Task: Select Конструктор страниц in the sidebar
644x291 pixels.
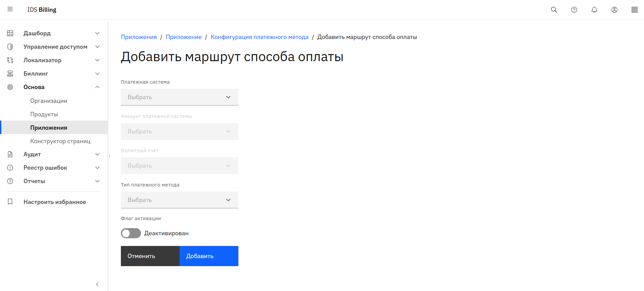Action: [x=60, y=141]
